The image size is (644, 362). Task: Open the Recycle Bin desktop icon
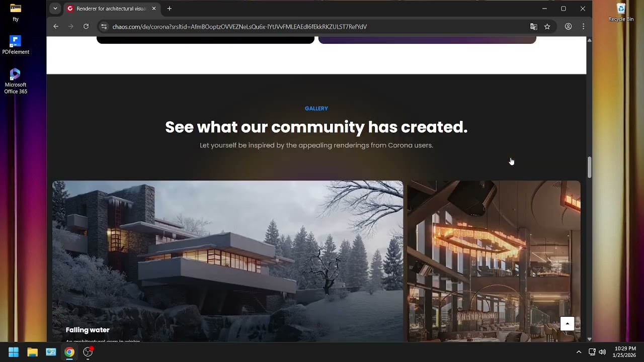pyautogui.click(x=621, y=13)
